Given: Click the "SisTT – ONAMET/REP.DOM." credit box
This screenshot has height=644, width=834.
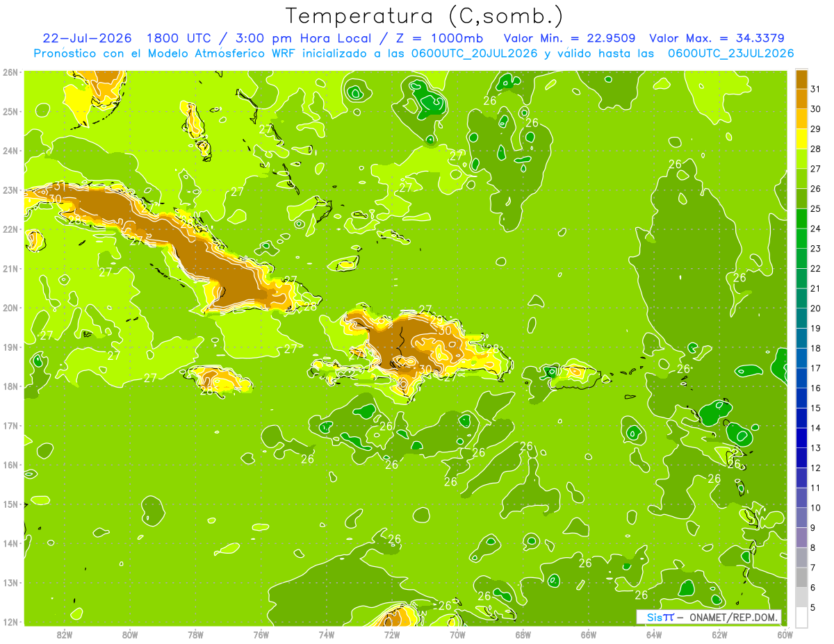Looking at the screenshot, I should [x=709, y=617].
